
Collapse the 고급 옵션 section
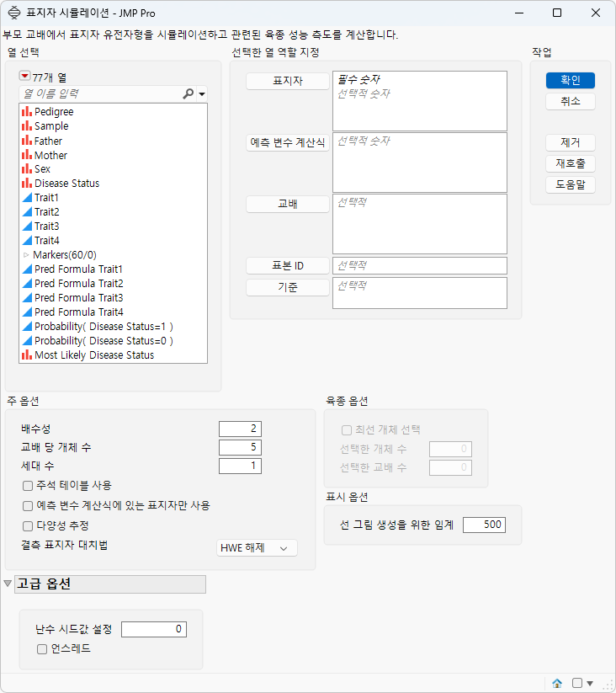pos(8,584)
